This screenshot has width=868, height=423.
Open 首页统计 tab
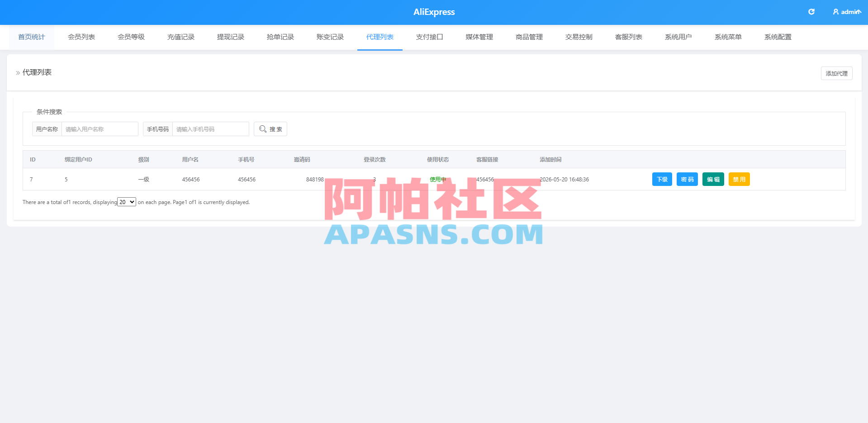point(32,37)
